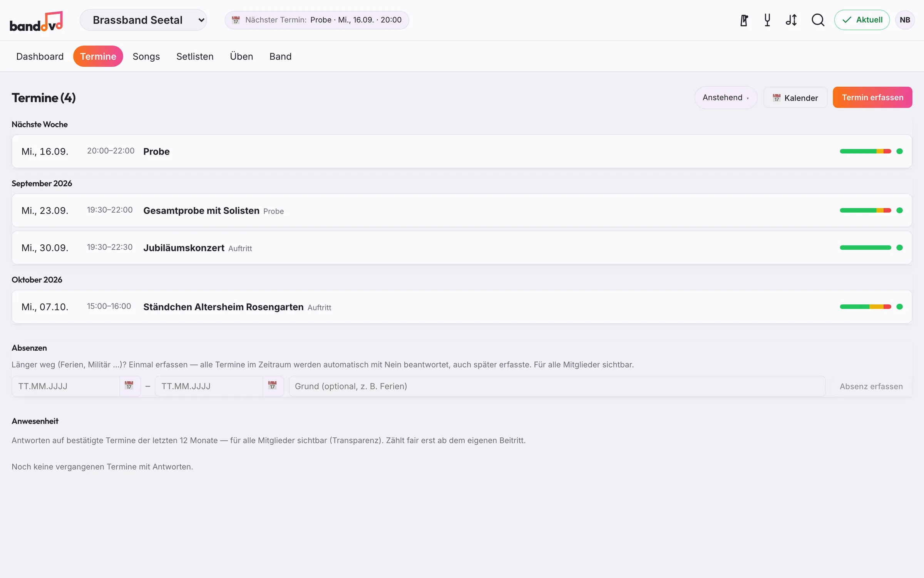Click the Aktuell sync status button
The height and width of the screenshot is (578, 924).
coord(862,20)
